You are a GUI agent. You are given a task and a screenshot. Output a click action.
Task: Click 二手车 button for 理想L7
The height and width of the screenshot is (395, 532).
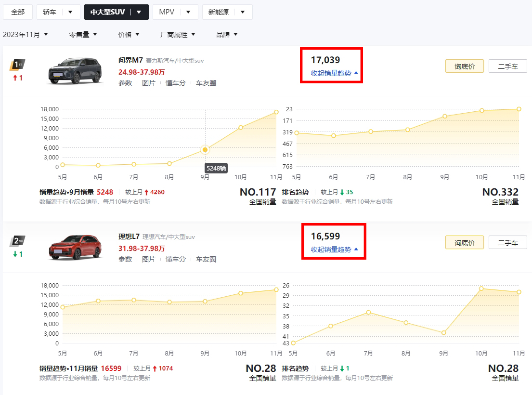pyautogui.click(x=508, y=243)
